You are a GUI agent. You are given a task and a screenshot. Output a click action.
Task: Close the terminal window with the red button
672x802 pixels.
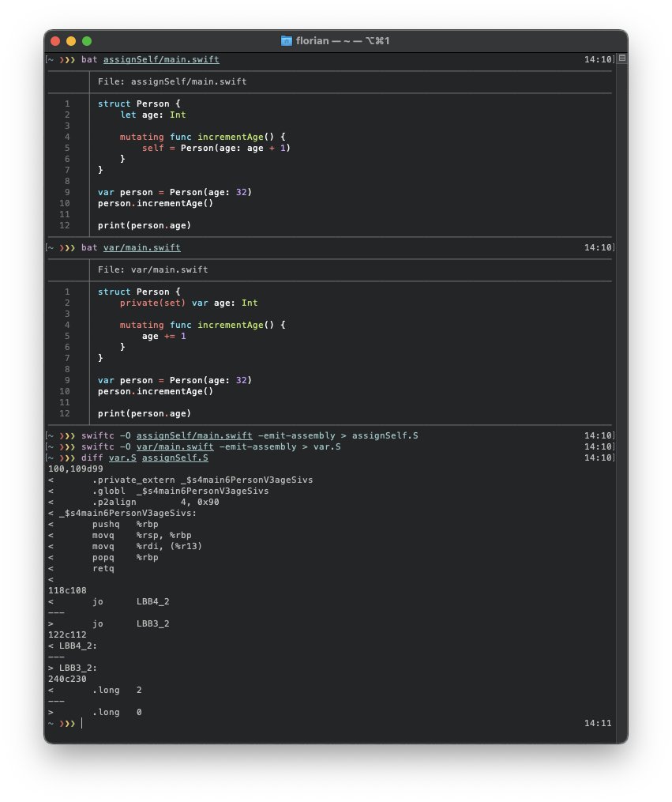pyautogui.click(x=56, y=41)
